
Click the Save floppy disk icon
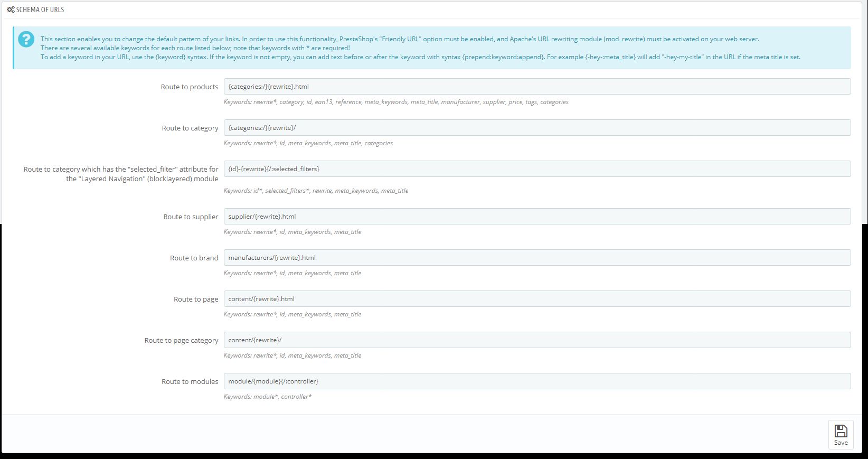coord(841,430)
